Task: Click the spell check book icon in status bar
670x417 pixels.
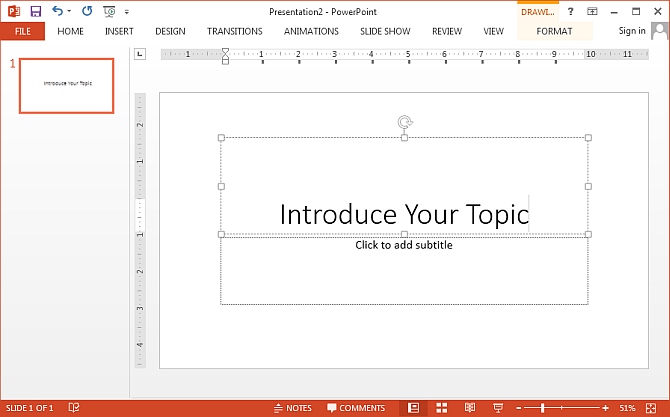Action: tap(74, 408)
